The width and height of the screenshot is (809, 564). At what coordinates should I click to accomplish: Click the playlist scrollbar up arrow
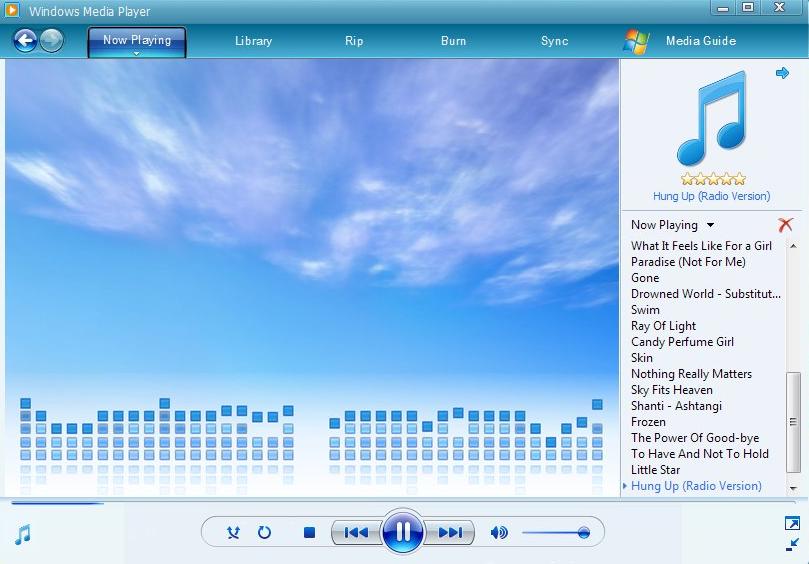(x=794, y=246)
